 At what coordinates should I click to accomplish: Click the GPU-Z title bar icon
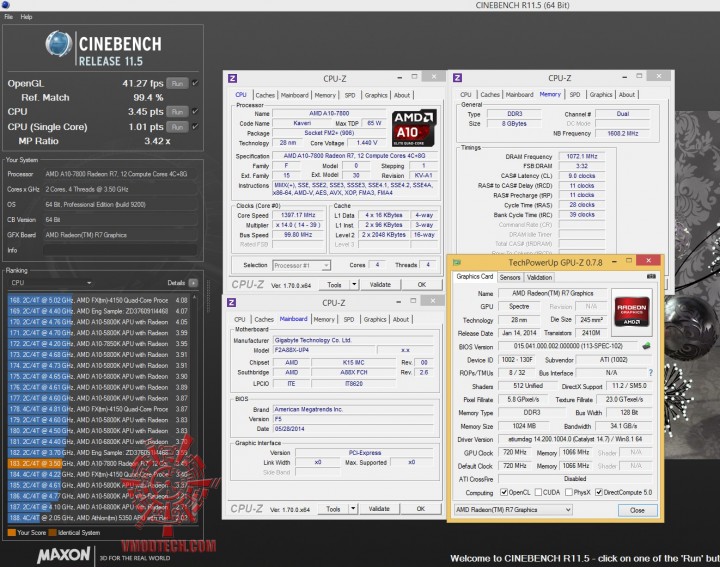(x=457, y=263)
